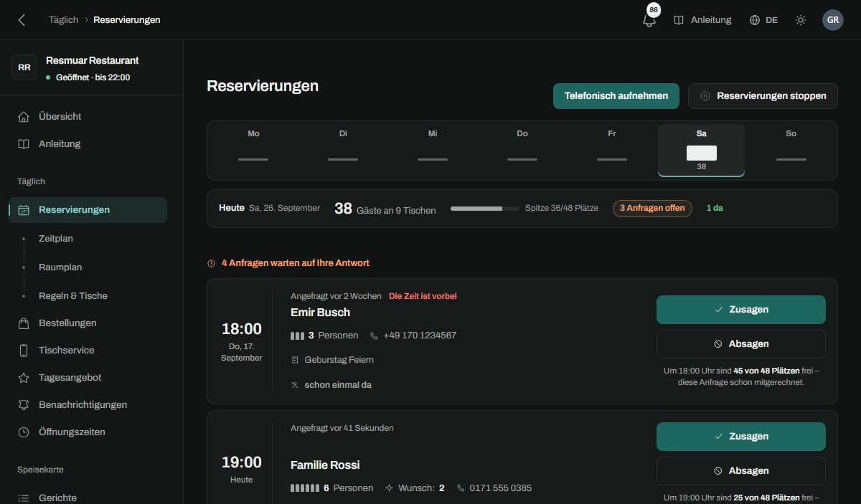Click the returning guest icon beside schon einmal da
Screen dimensions: 861x504
tap(295, 385)
